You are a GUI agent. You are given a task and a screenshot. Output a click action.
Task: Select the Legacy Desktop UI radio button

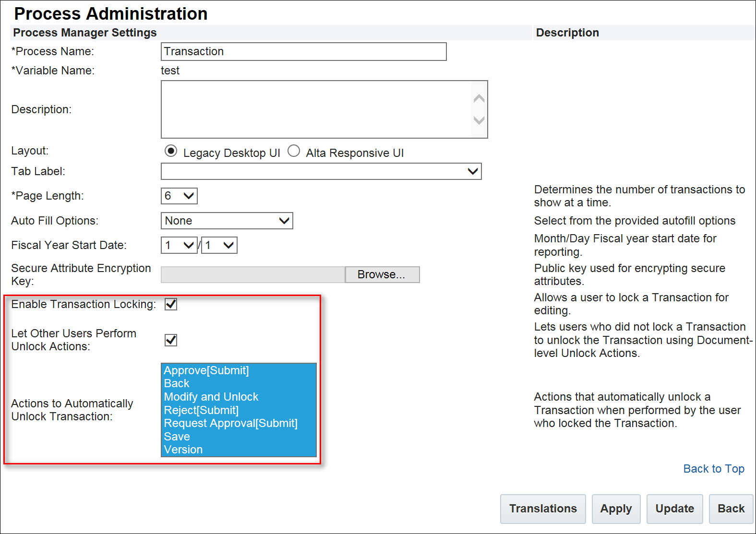point(171,151)
